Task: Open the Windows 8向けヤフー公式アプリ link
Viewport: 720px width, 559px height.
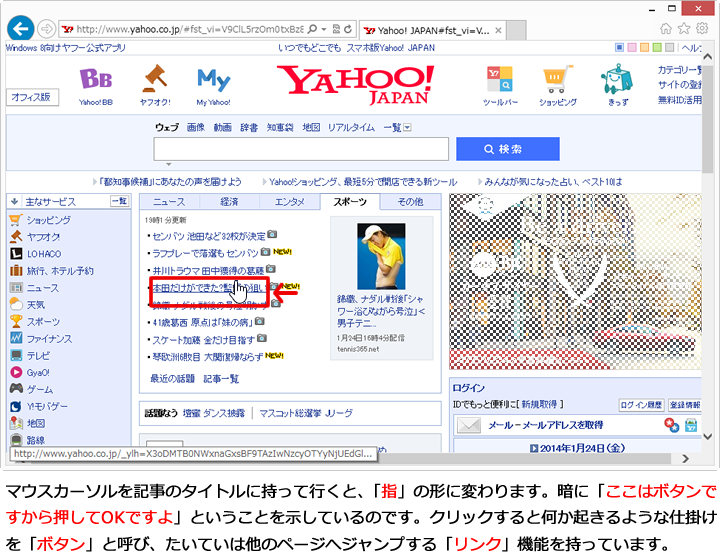Action: tap(66, 48)
